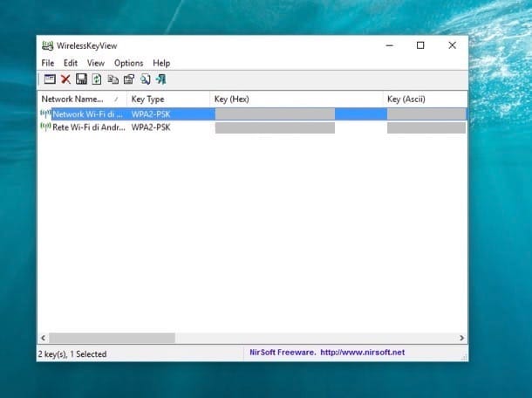Click WPA2-PSK in the Network Wi-Fi di row

(151, 114)
